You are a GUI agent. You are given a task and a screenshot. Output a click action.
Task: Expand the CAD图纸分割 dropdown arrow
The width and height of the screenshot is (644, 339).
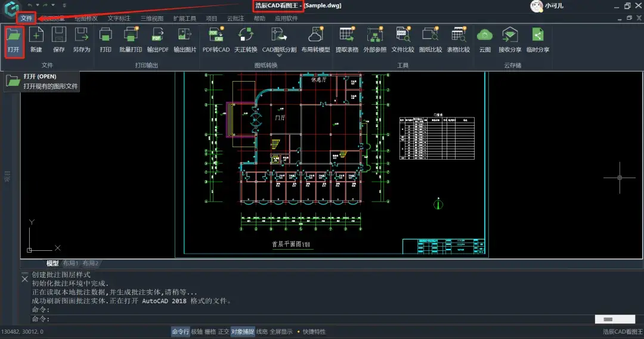(x=279, y=55)
